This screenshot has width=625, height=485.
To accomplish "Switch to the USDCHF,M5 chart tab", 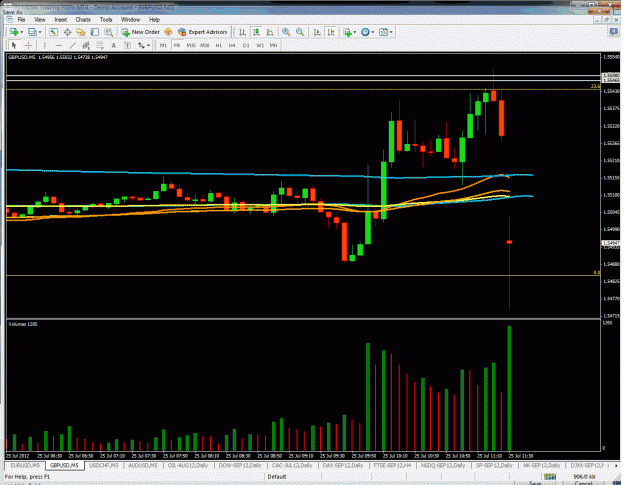I will click(104, 465).
